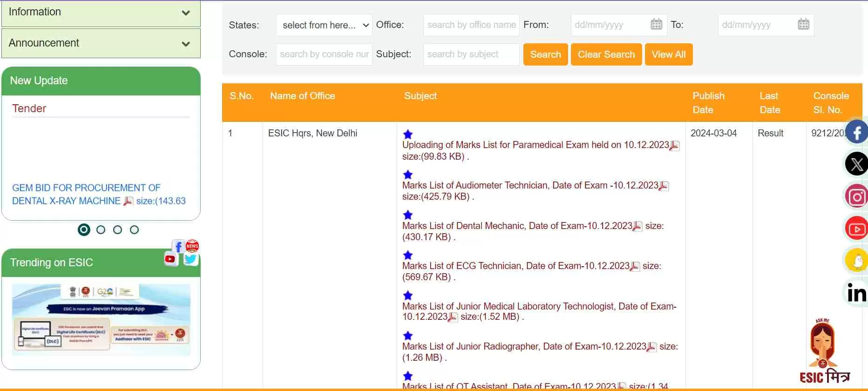Click the Tender tab in New Update

point(29,108)
